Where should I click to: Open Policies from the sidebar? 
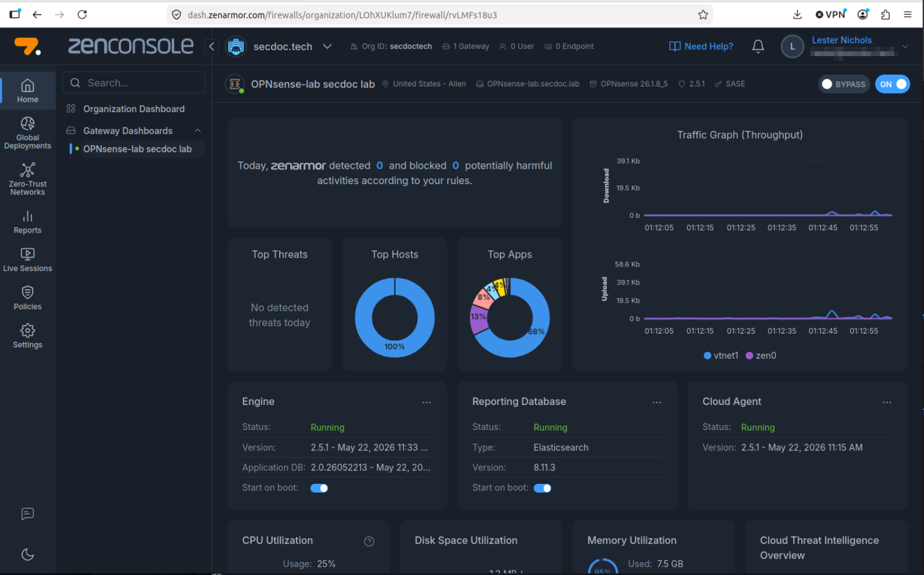[x=27, y=298]
